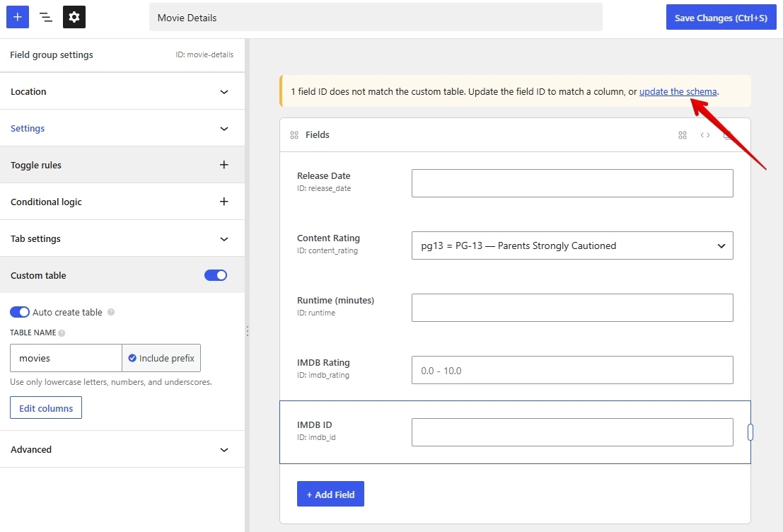
Task: Click the blue plus add button
Action: point(18,17)
